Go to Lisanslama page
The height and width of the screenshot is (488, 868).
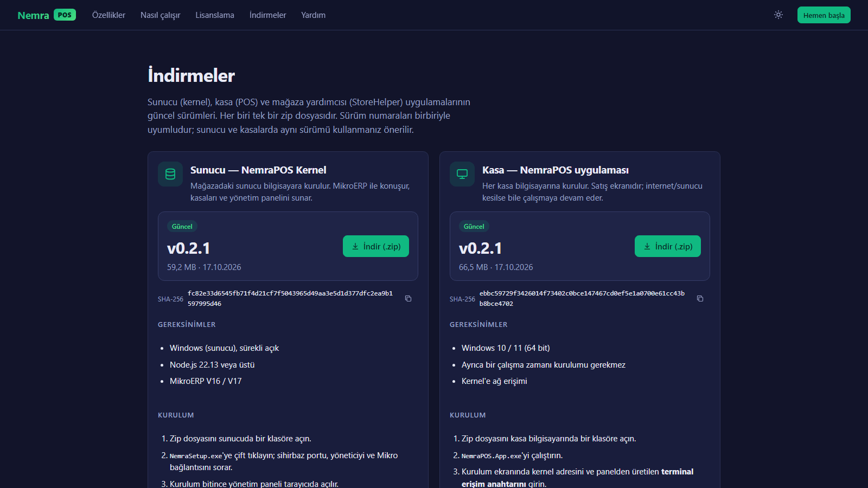pos(215,15)
